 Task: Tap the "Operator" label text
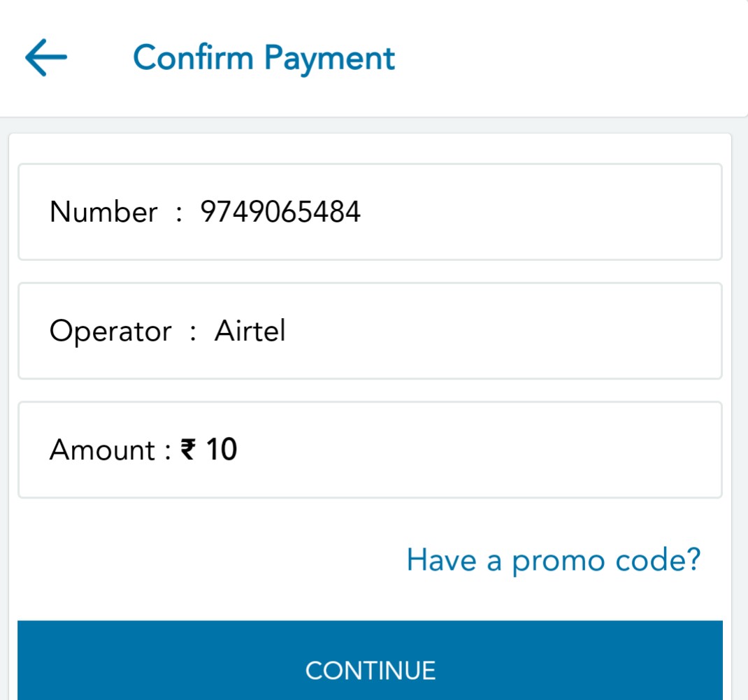[110, 331]
